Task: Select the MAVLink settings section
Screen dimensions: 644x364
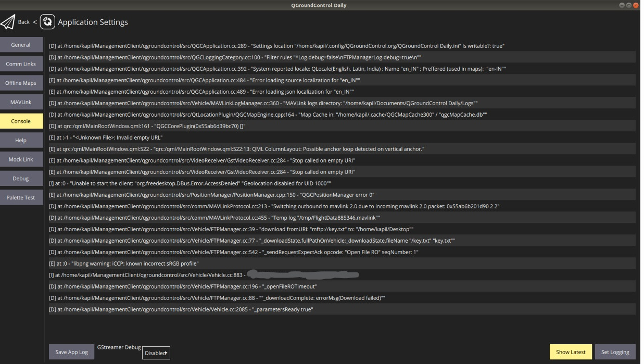Action: [21, 102]
